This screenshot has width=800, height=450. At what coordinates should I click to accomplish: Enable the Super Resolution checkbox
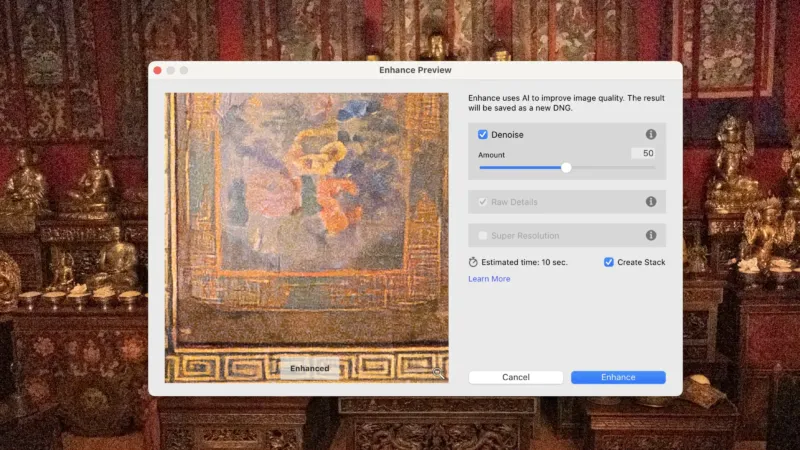482,235
